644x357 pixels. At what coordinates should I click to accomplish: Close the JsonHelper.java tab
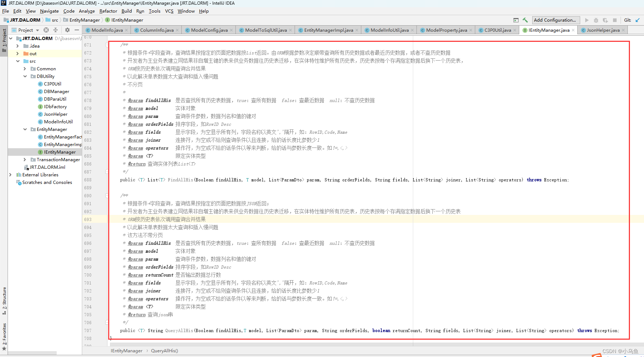click(x=623, y=30)
